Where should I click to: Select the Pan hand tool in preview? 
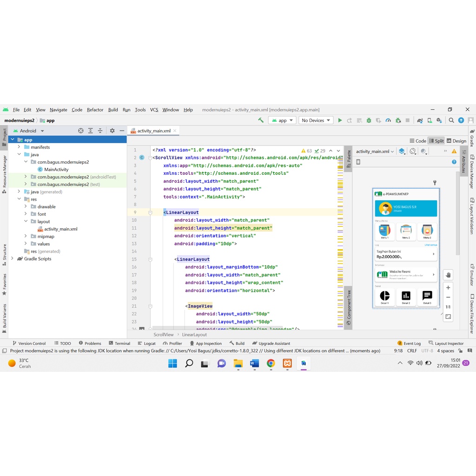[x=448, y=275]
